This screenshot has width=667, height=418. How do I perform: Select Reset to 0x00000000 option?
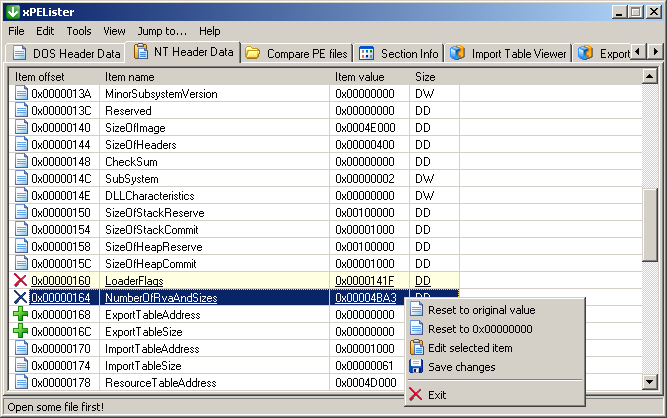pos(479,329)
